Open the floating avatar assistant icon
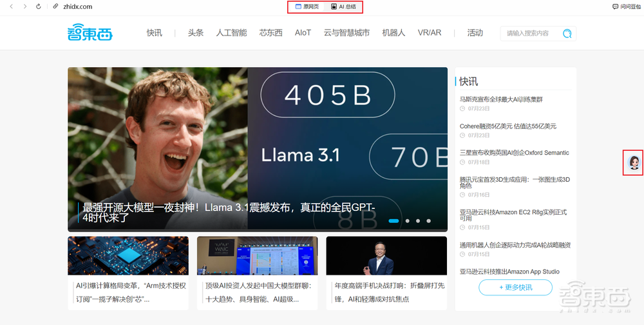The image size is (644, 325). tap(634, 163)
